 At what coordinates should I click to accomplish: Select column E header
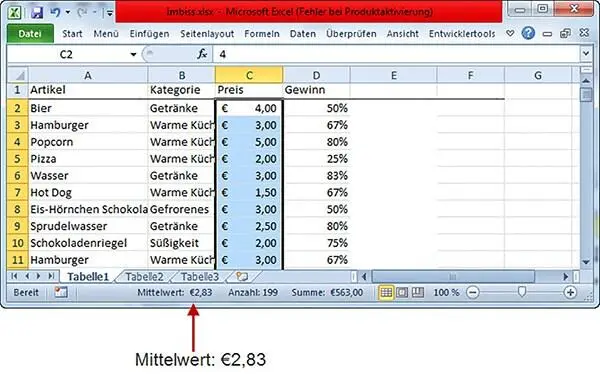point(393,75)
